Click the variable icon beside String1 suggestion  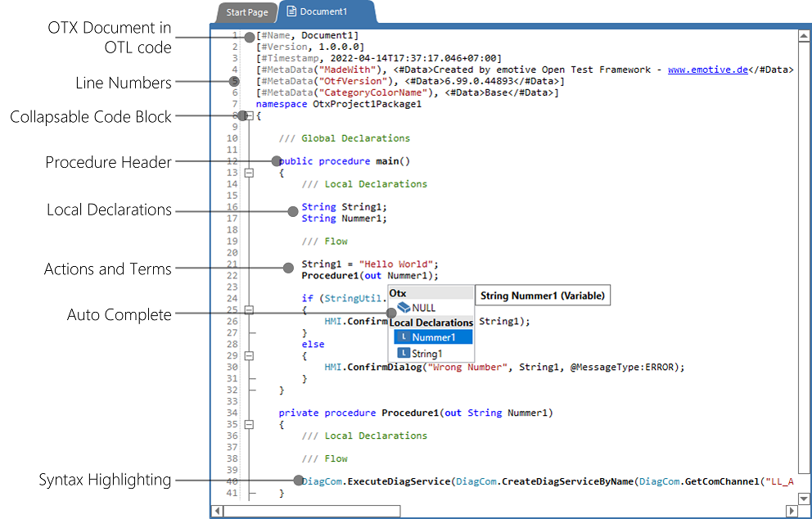click(x=404, y=352)
